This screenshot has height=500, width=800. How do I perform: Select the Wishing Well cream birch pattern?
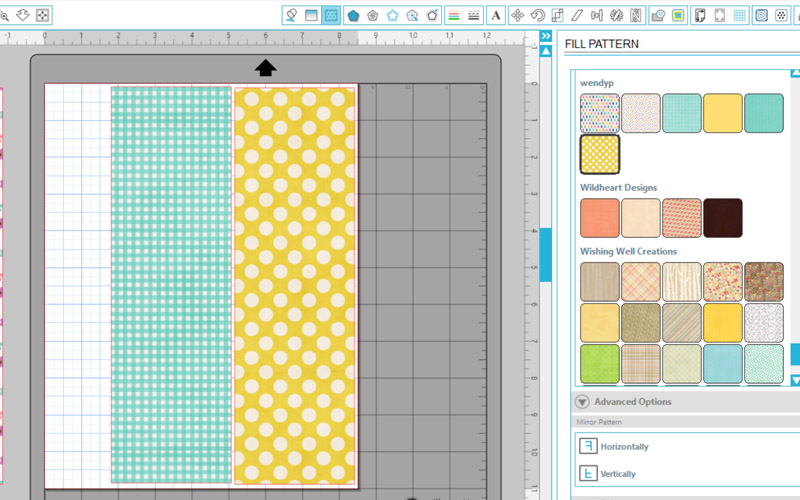point(682,282)
